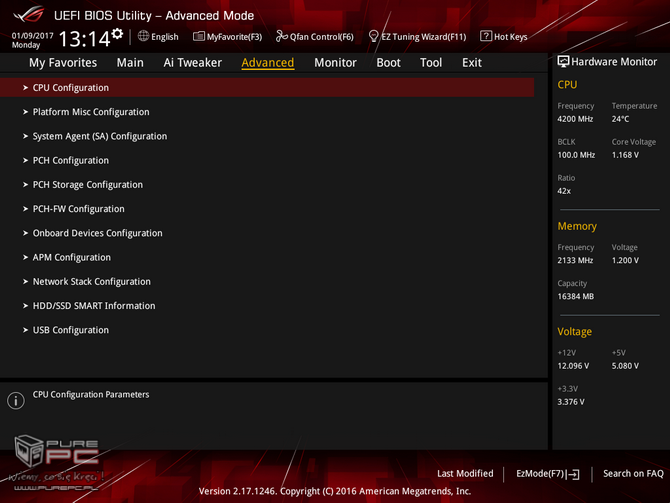Expand Platform Misc Configuration arrow
The height and width of the screenshot is (503, 670).
point(26,112)
